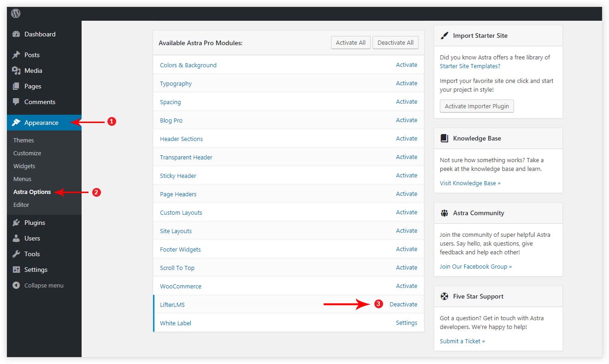Screen dimensions: 609x364
Task: Activate the Sticky Header module
Action: tap(407, 176)
